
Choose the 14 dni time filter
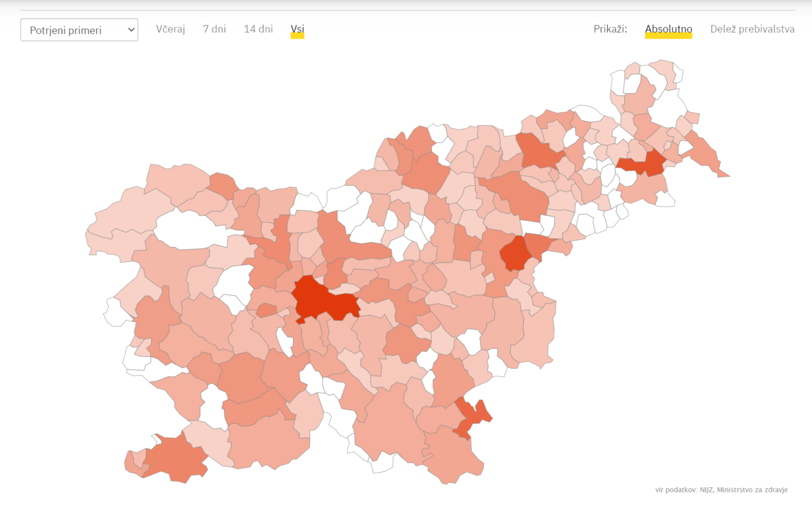[258, 29]
